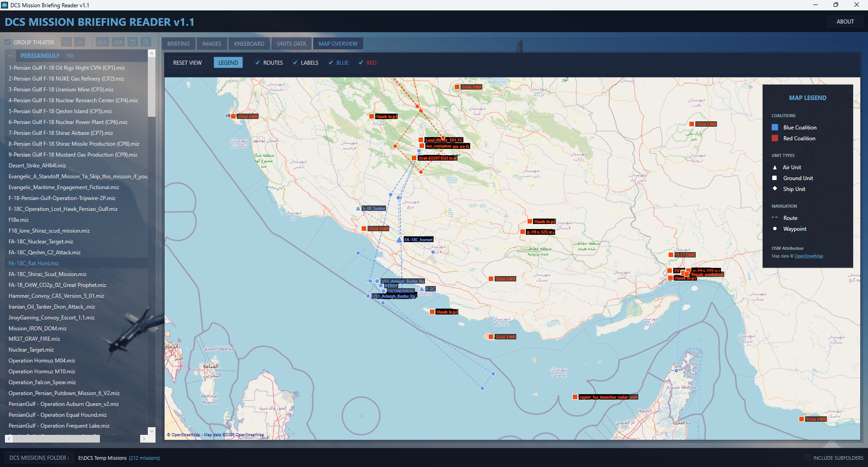Enable Include Subfolders option

tap(807, 458)
